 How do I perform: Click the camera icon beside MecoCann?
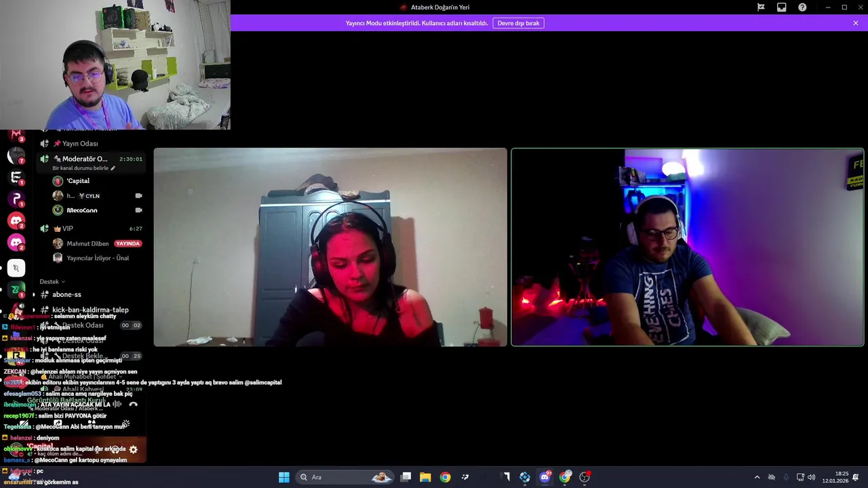138,210
